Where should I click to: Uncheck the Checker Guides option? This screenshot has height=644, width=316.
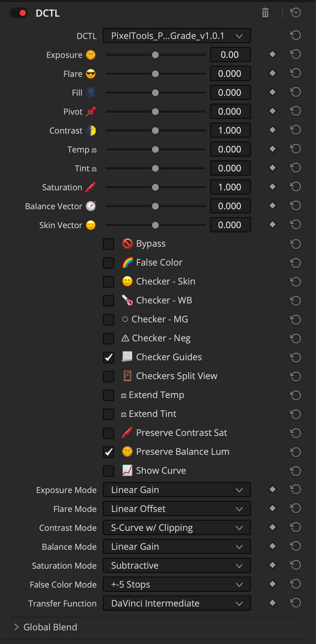(x=108, y=357)
